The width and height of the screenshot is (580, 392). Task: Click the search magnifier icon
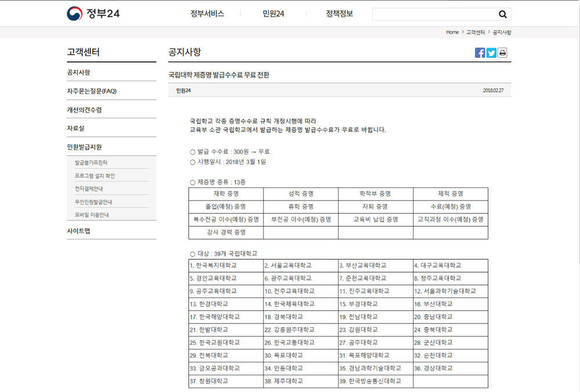tap(502, 14)
